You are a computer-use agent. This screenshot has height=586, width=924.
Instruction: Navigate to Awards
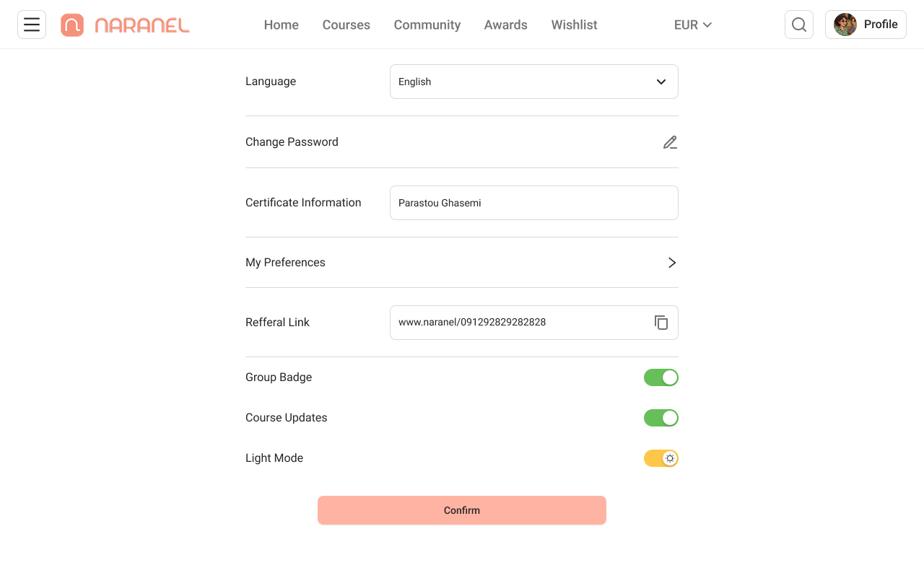pos(506,25)
